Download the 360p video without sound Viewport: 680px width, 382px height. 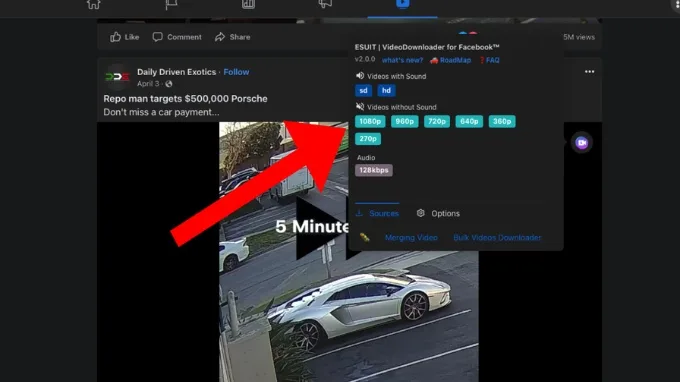coord(502,121)
